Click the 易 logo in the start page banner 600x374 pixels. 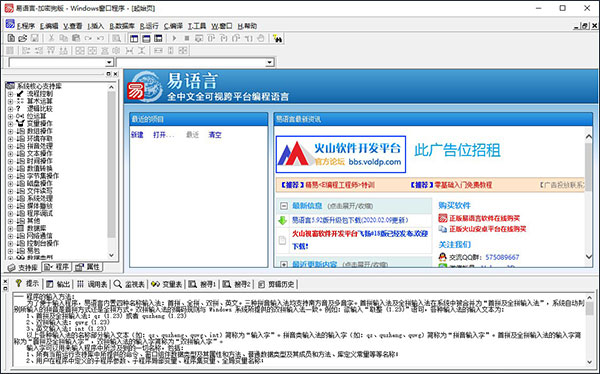[135, 91]
